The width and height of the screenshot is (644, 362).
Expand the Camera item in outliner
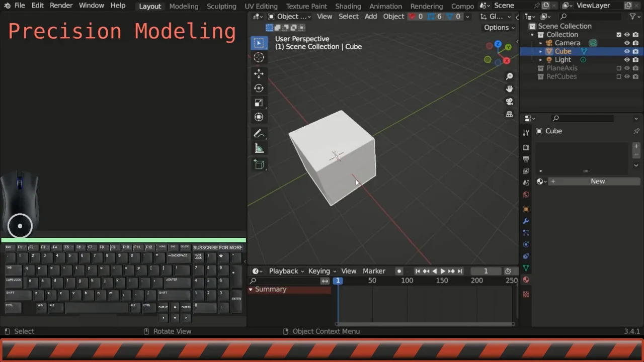pyautogui.click(x=541, y=43)
